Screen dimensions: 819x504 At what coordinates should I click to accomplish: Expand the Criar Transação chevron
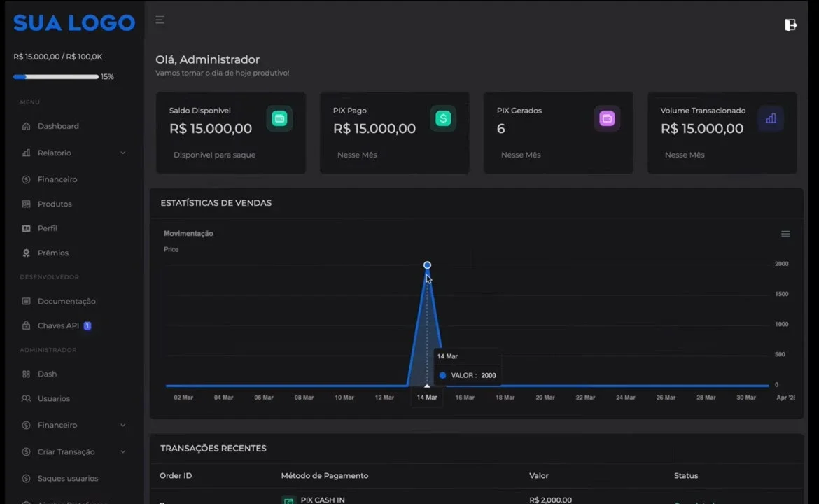122,451
